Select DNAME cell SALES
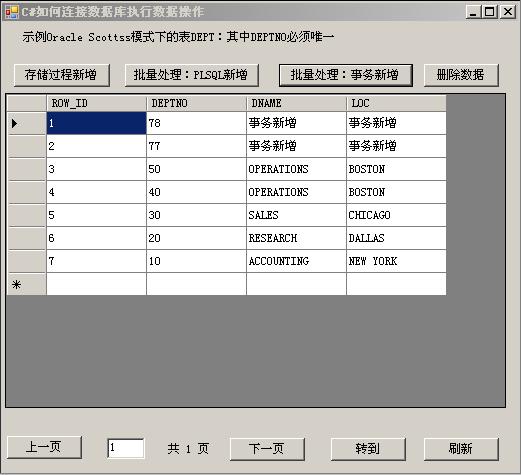Image resolution: width=521 pixels, height=475 pixels. pyautogui.click(x=296, y=215)
